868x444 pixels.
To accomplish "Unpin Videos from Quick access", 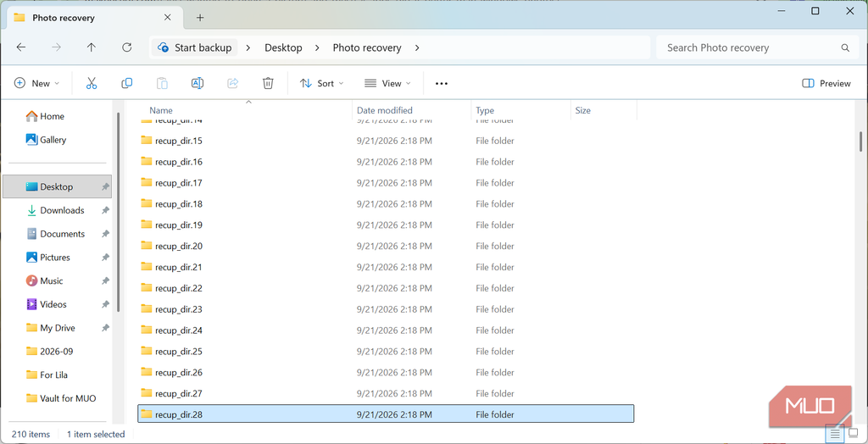I will (105, 304).
